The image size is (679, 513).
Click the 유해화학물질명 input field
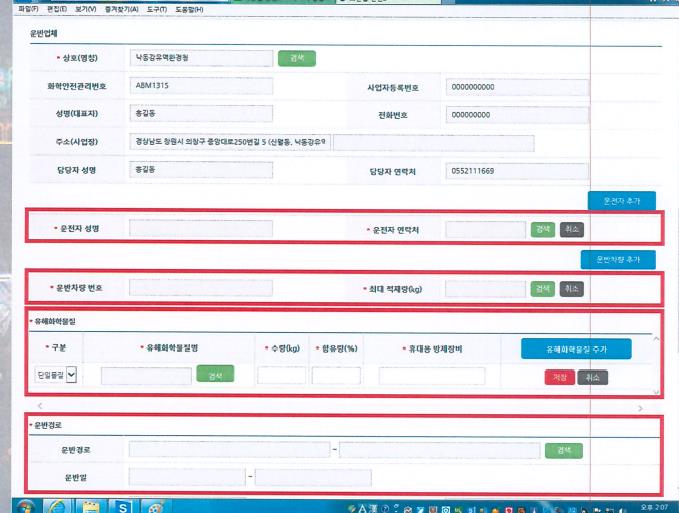146,376
